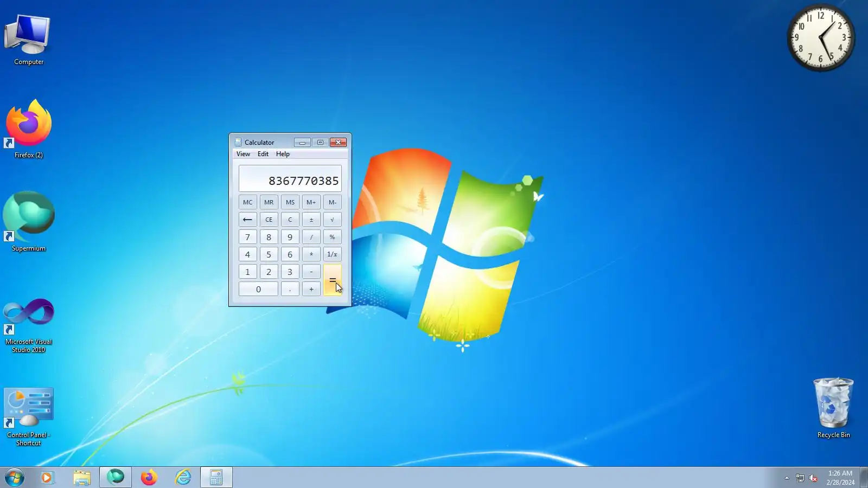This screenshot has height=488, width=868.
Task: Click the multiply asterisk button
Action: (x=311, y=254)
